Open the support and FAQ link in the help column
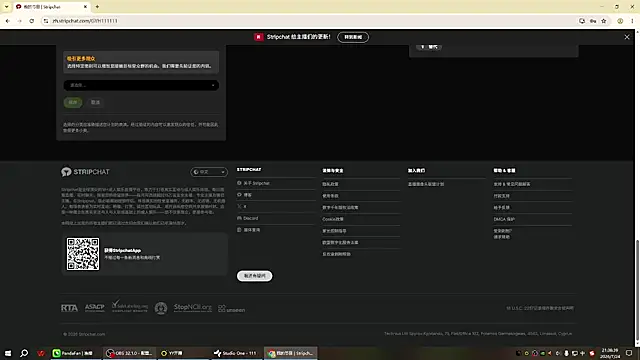The image size is (640, 360). click(x=512, y=184)
